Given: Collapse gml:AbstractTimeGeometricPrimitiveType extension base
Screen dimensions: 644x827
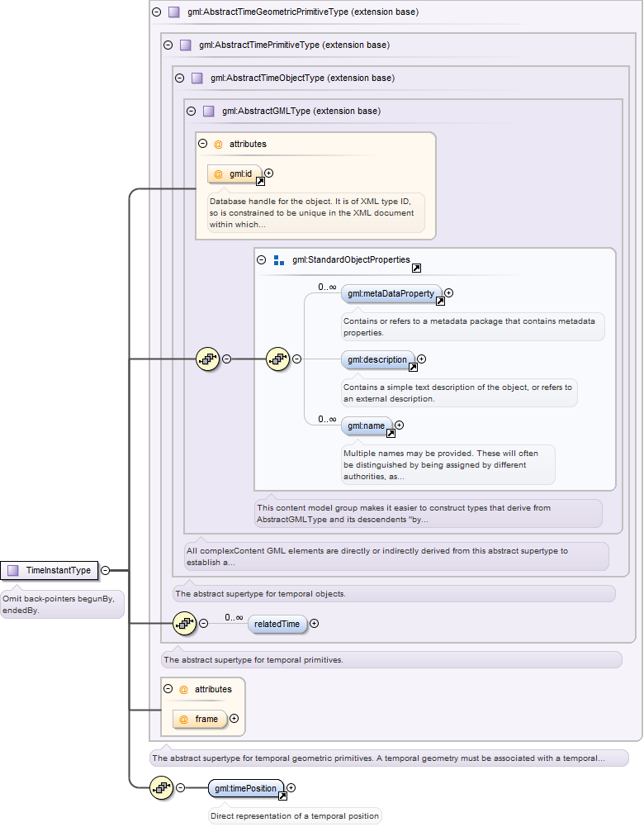Looking at the screenshot, I should point(157,12).
